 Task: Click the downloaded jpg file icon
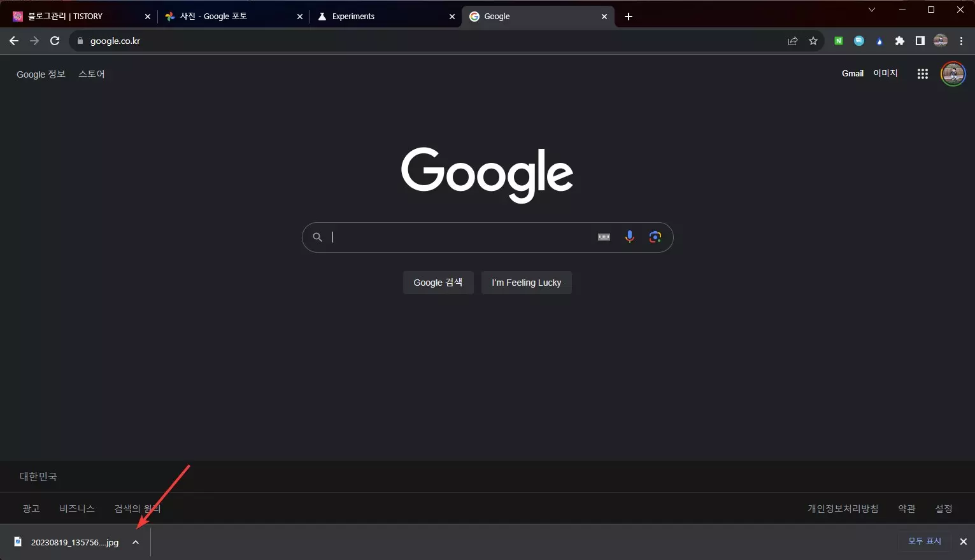pos(18,542)
